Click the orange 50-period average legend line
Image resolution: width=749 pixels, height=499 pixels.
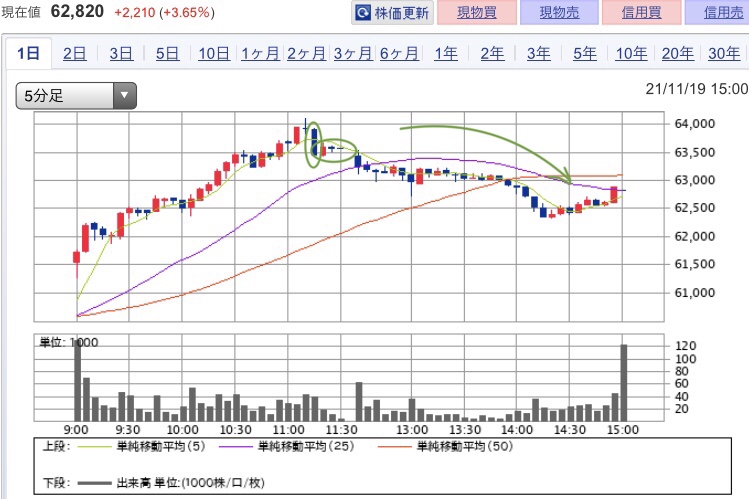coord(394,447)
